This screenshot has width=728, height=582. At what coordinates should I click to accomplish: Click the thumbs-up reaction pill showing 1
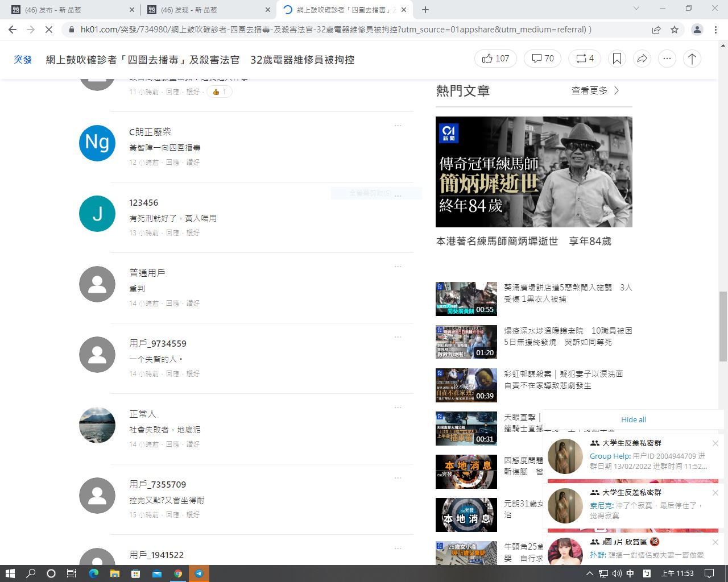[220, 92]
